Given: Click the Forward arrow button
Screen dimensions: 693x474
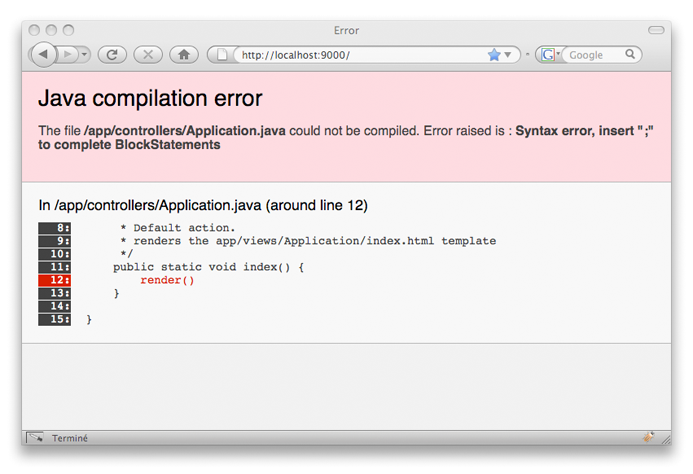Looking at the screenshot, I should (68, 55).
